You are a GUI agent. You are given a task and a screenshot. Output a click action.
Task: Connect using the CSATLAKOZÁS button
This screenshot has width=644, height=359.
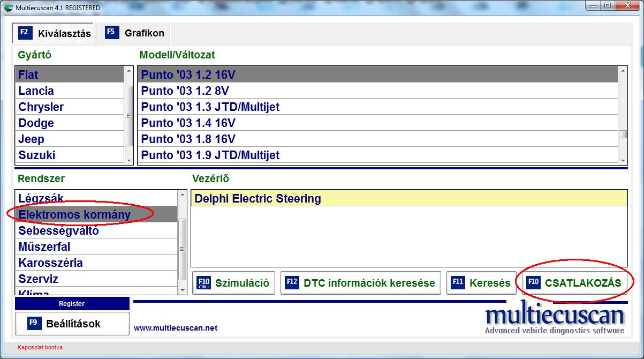[575, 283]
